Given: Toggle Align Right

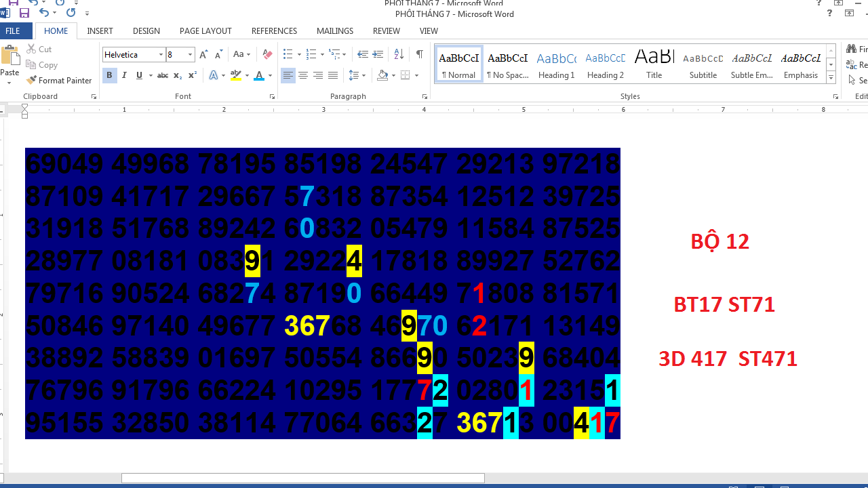Looking at the screenshot, I should [318, 75].
